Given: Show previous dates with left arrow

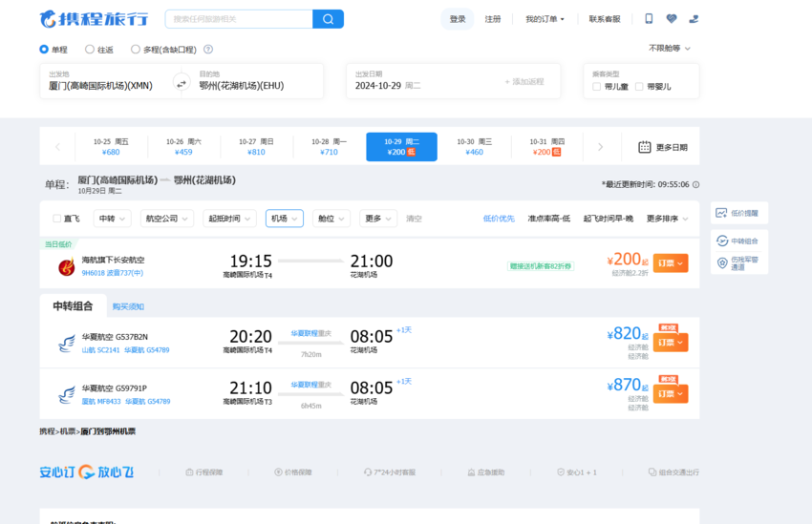Looking at the screenshot, I should (x=57, y=147).
